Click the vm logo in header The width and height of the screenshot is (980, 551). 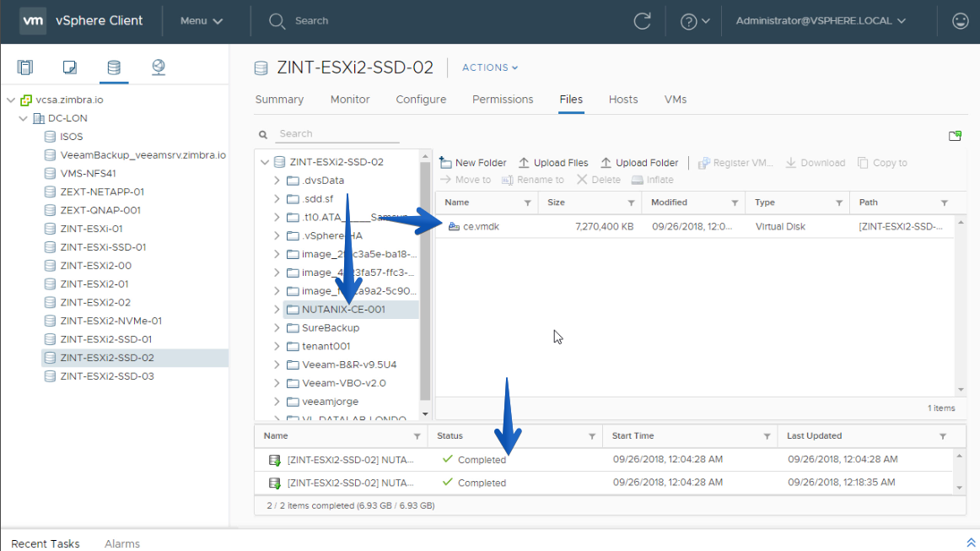33,20
